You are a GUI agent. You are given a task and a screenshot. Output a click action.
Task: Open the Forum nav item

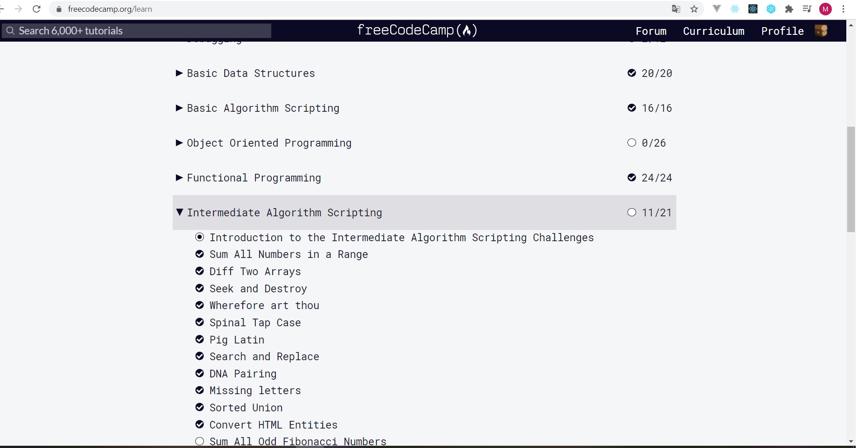(651, 31)
